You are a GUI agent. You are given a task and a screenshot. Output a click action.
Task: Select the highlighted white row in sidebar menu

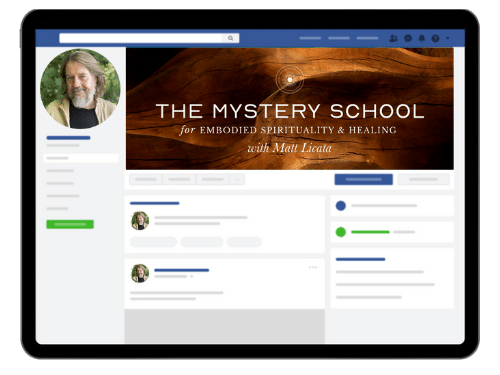click(x=81, y=158)
